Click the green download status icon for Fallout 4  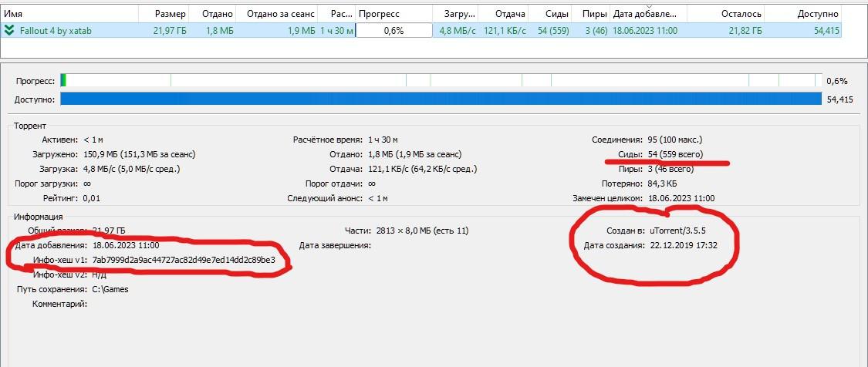pos(8,31)
